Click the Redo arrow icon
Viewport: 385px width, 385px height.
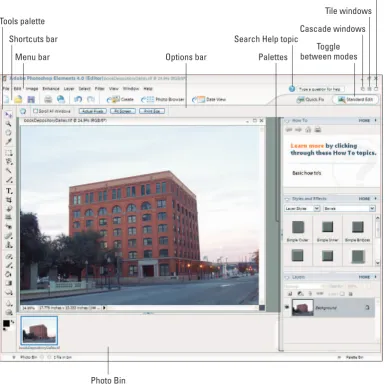tap(91, 99)
